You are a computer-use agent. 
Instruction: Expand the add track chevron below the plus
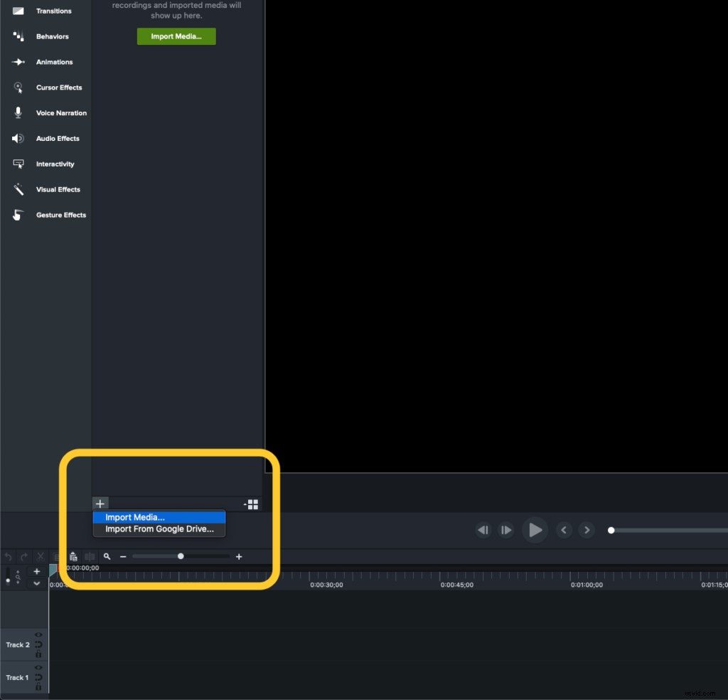point(36,583)
